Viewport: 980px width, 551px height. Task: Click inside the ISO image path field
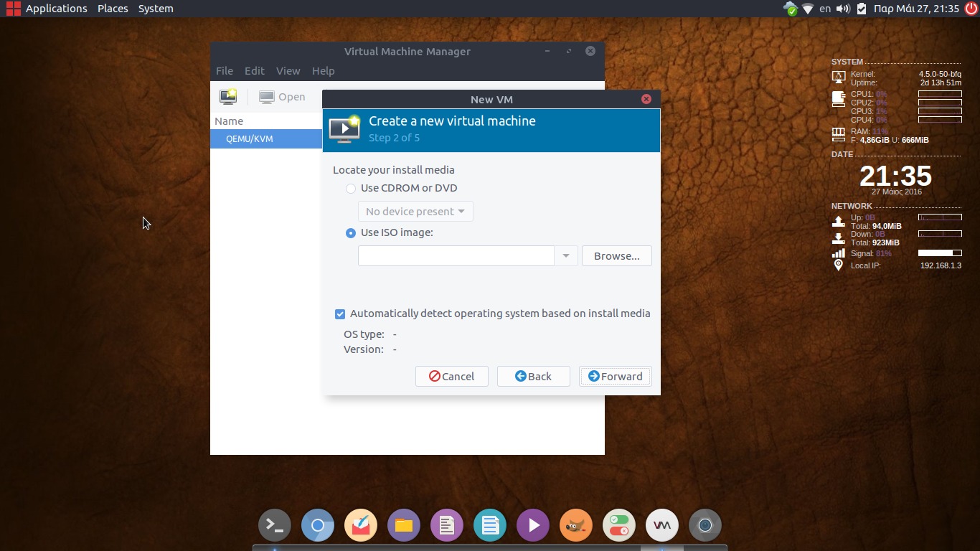coord(456,256)
